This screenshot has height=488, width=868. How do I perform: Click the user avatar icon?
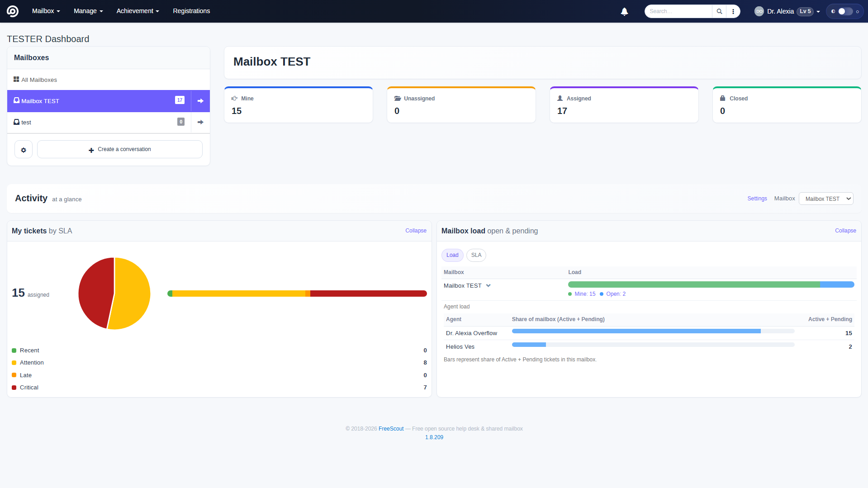(759, 11)
